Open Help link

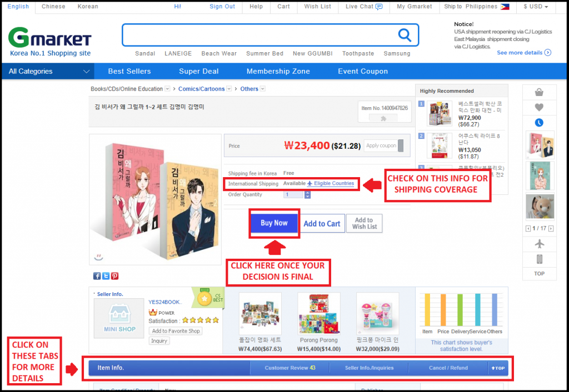[x=256, y=7]
